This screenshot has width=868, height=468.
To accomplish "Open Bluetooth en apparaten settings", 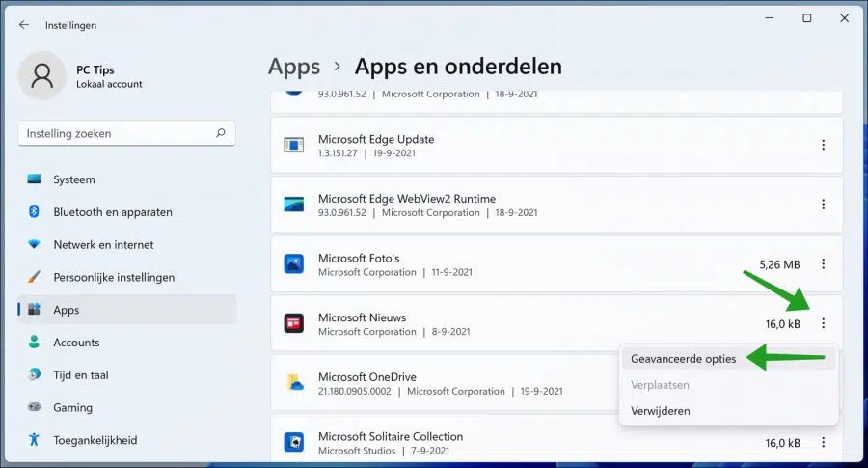I will 127,212.
